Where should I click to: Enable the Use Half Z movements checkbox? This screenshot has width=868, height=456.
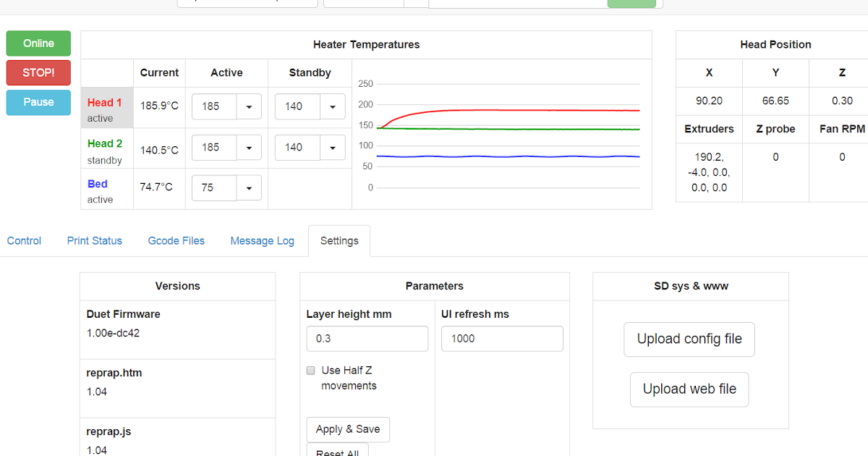[x=310, y=370]
